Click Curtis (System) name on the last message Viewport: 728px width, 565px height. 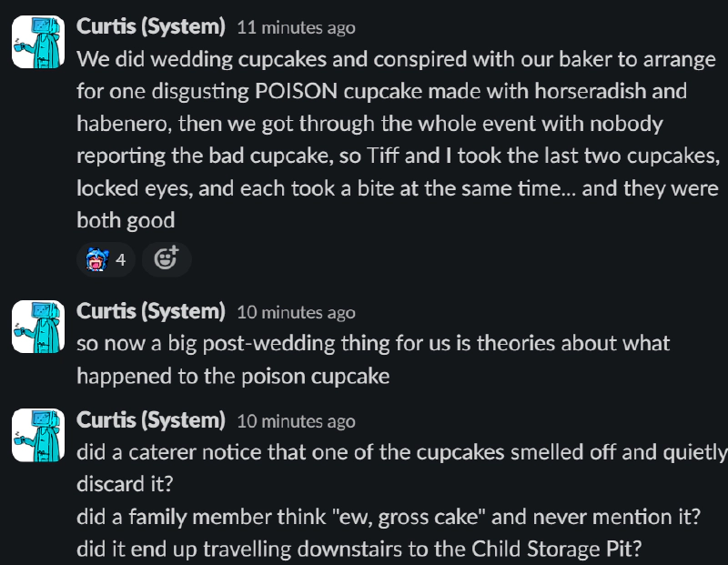[150, 420]
